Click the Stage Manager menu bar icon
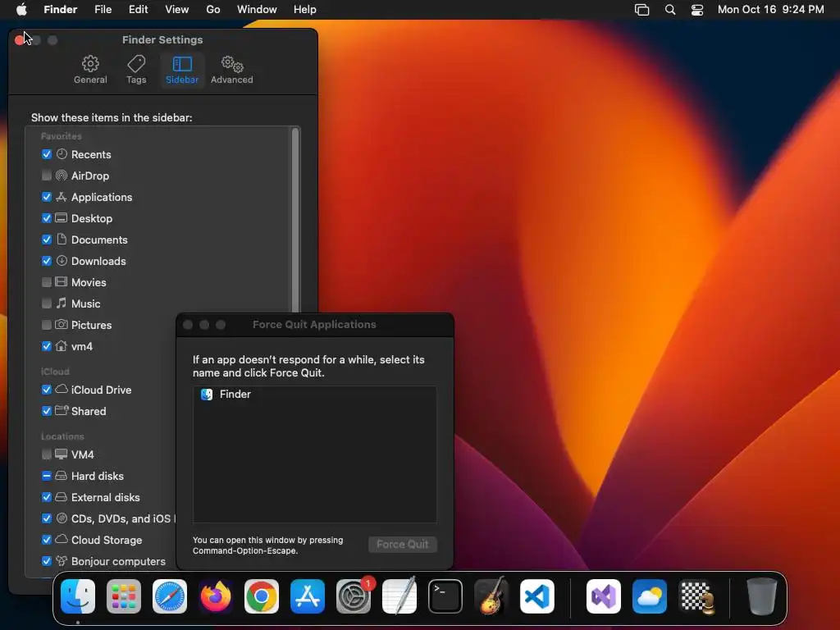This screenshot has width=840, height=630. tap(641, 10)
